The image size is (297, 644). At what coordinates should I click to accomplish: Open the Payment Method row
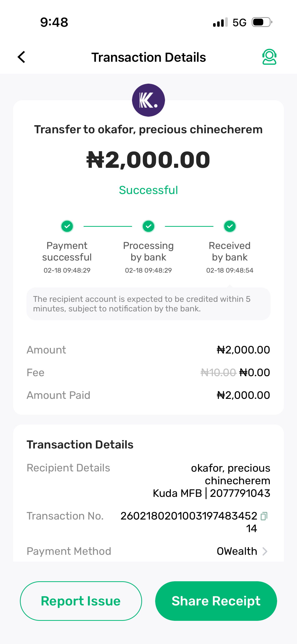(148, 551)
